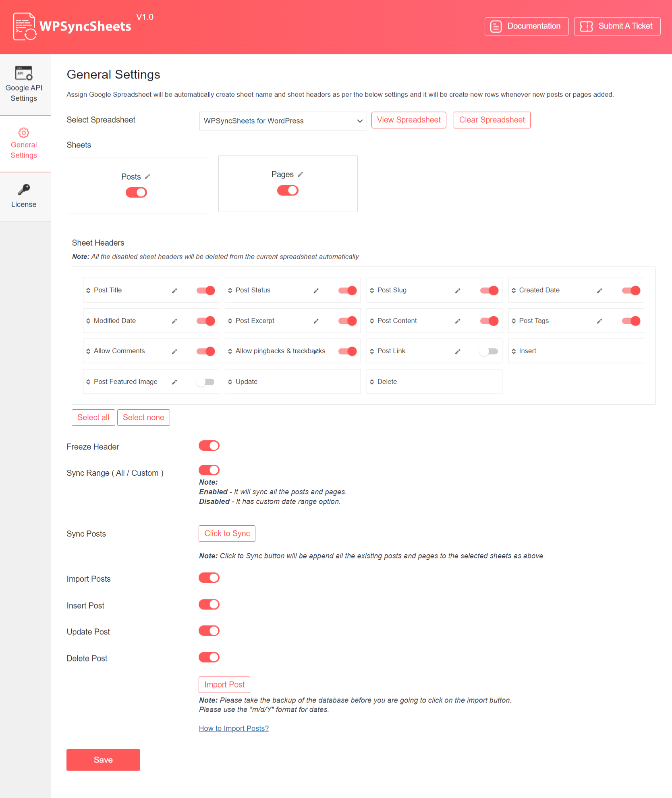Turn off the Post Slug toggle
The width and height of the screenshot is (672, 798).
click(x=489, y=290)
